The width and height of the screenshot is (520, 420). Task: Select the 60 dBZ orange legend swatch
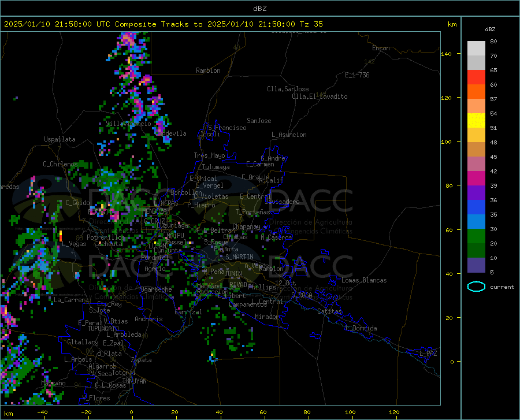[x=476, y=92]
